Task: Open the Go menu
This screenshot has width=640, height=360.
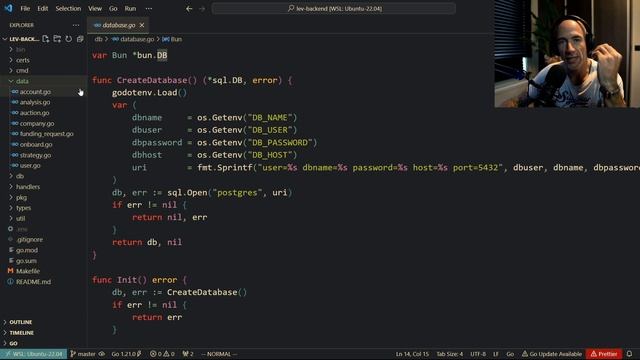Action: click(x=113, y=9)
